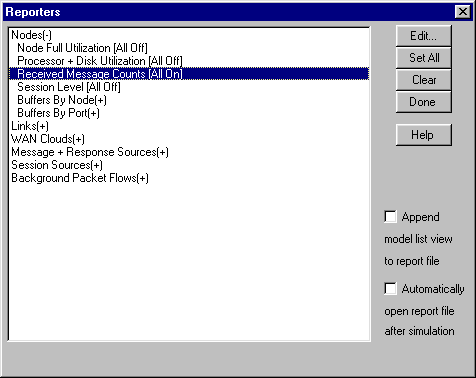Expand Background Packet Flows group

(x=80, y=178)
